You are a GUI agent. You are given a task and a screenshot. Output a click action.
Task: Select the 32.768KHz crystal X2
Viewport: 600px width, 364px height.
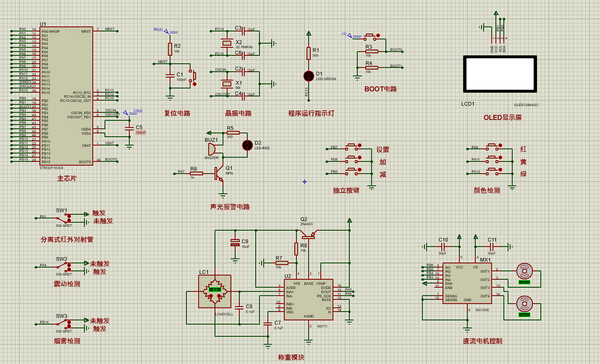pos(227,43)
